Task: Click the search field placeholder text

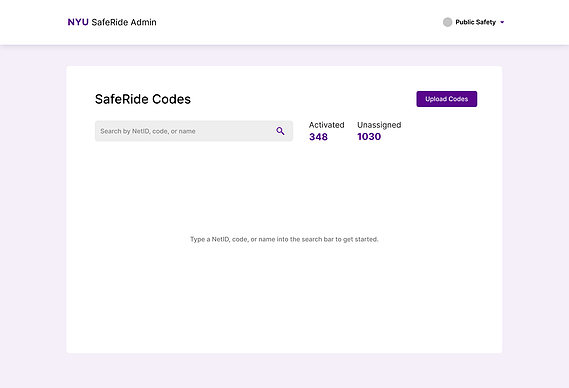Action: [x=148, y=131]
